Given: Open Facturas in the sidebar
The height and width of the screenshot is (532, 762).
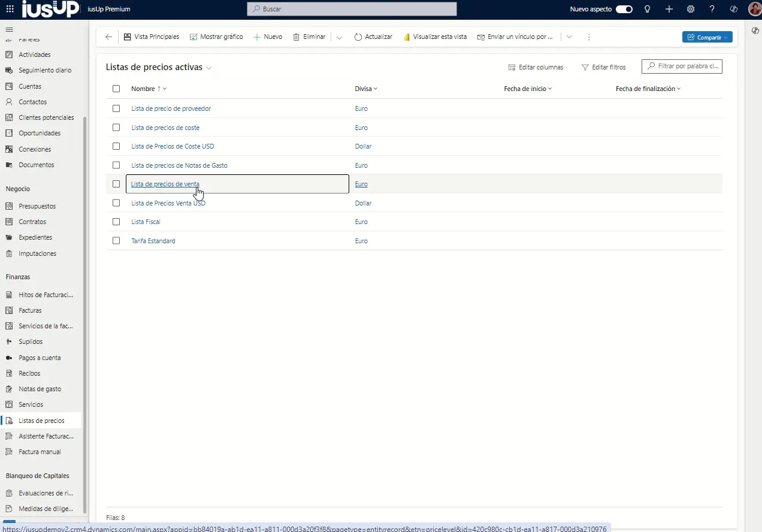Looking at the screenshot, I should pyautogui.click(x=30, y=310).
